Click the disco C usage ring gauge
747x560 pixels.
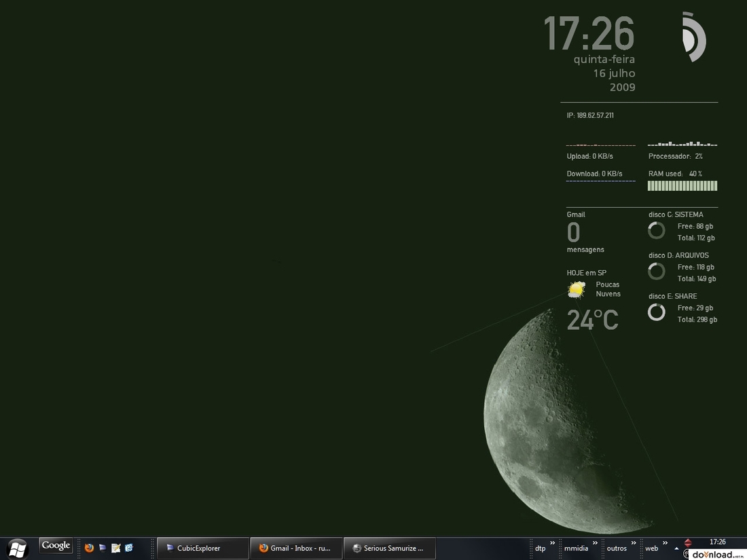(x=657, y=231)
